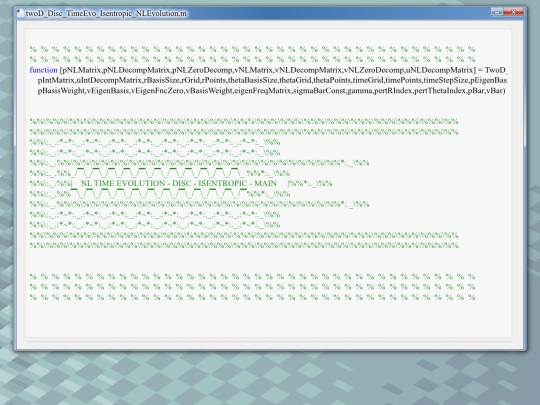Click 'uNLDecompMatrix' output argument

[440, 70]
